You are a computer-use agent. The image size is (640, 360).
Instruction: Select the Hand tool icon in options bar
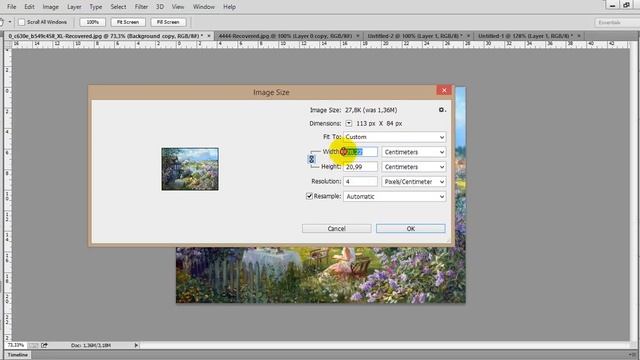coord(2,22)
